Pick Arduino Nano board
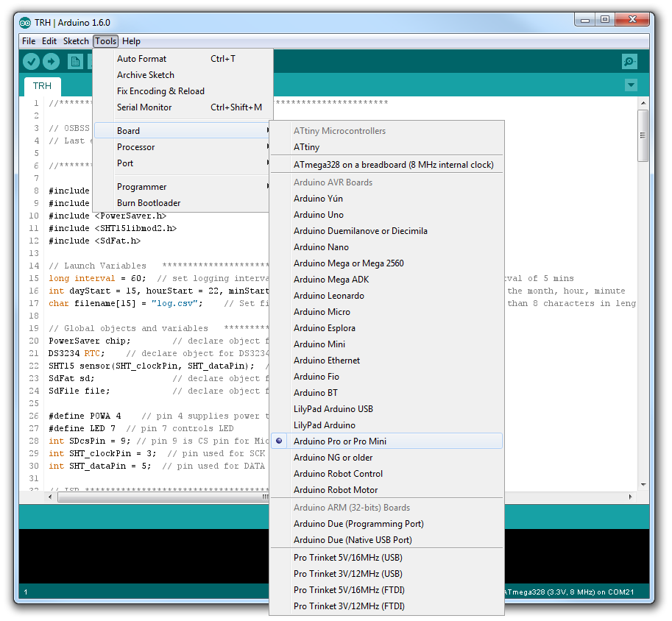Image resolution: width=672 pixels, height=621 pixels. tap(386, 247)
